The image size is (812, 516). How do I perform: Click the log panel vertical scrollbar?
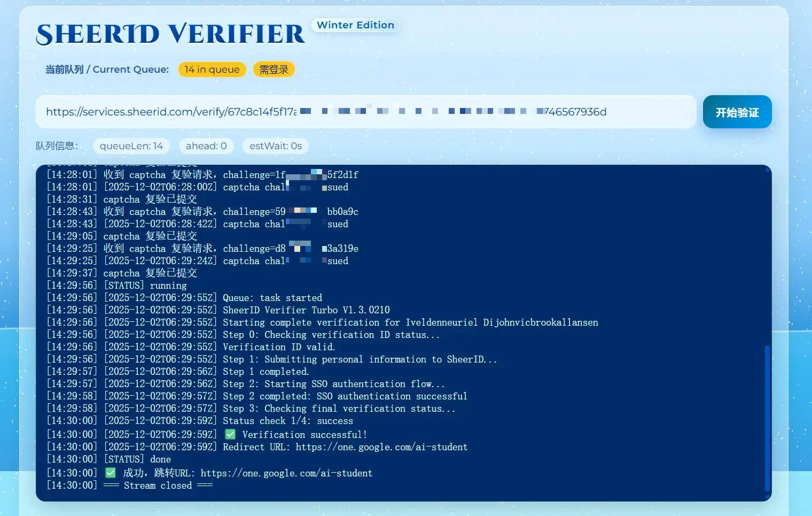pyautogui.click(x=767, y=417)
